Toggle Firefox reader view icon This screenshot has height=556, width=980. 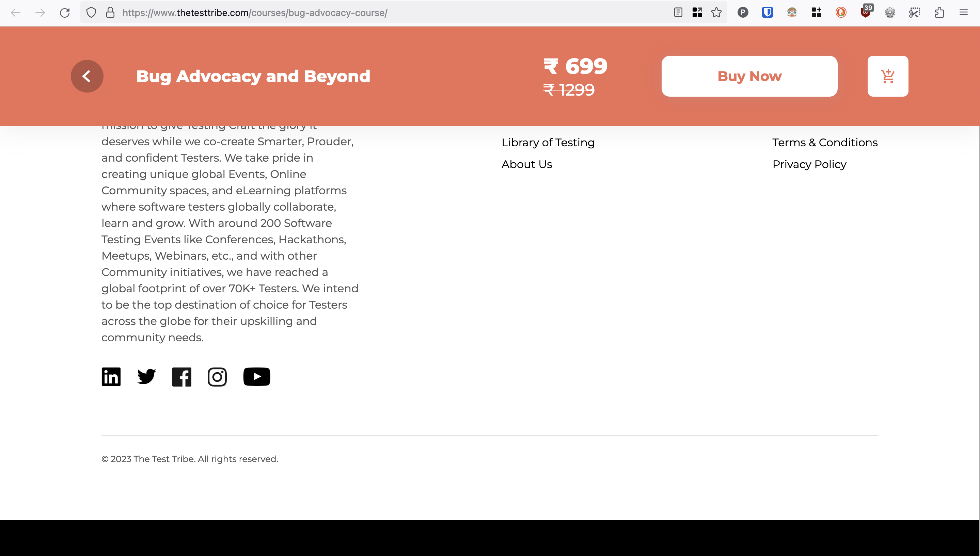pos(678,13)
